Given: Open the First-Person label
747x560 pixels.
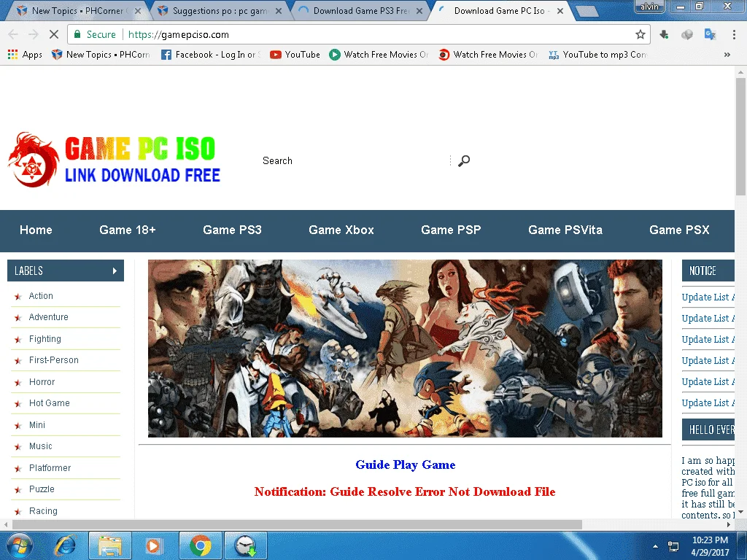Looking at the screenshot, I should [54, 360].
